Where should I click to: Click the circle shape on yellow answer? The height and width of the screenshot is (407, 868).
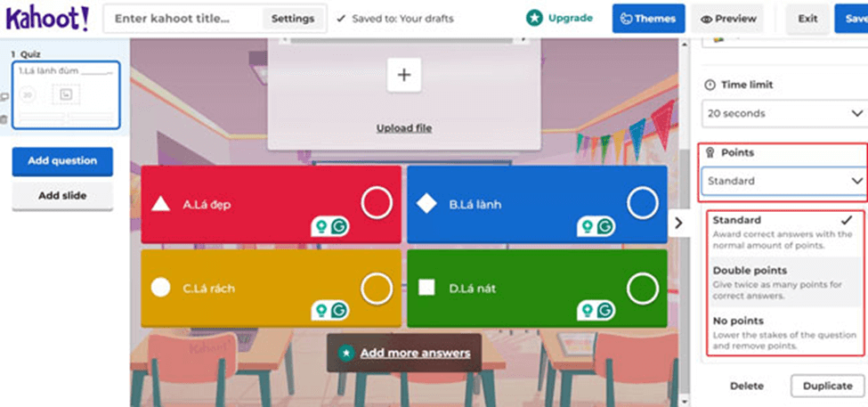pyautogui.click(x=160, y=288)
